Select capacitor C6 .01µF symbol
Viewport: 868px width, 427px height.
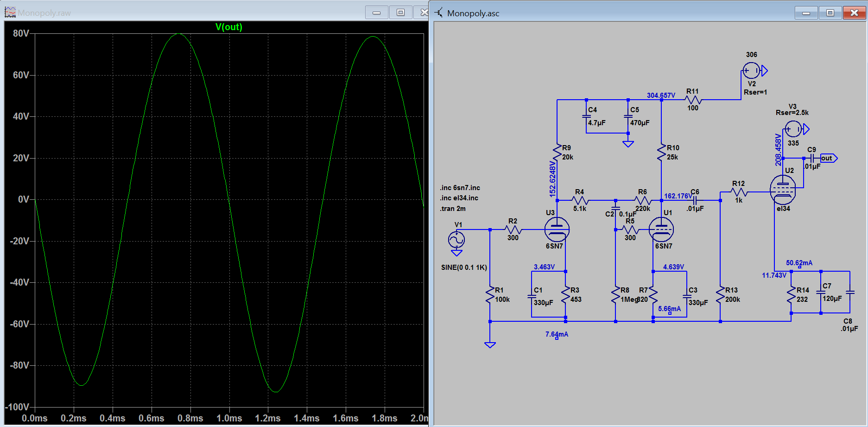click(x=695, y=200)
